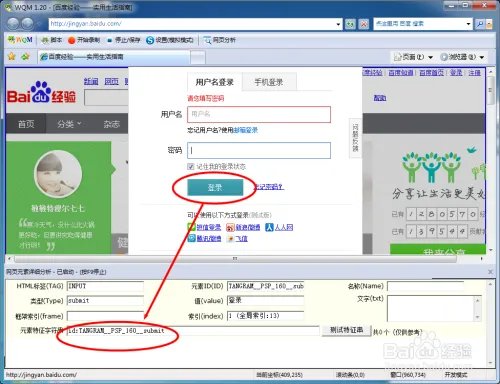
Task: Select the 百度经验 browser tab
Action: 114,57
